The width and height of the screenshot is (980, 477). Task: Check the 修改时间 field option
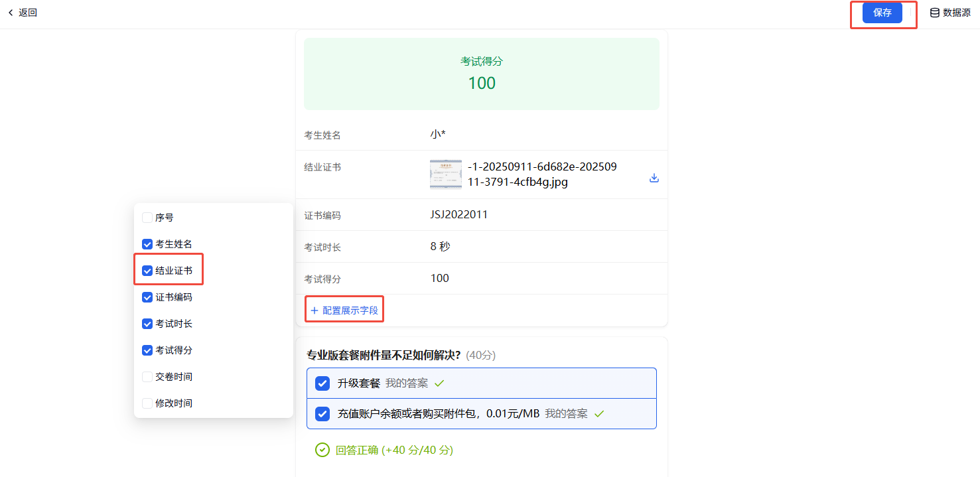(147, 403)
